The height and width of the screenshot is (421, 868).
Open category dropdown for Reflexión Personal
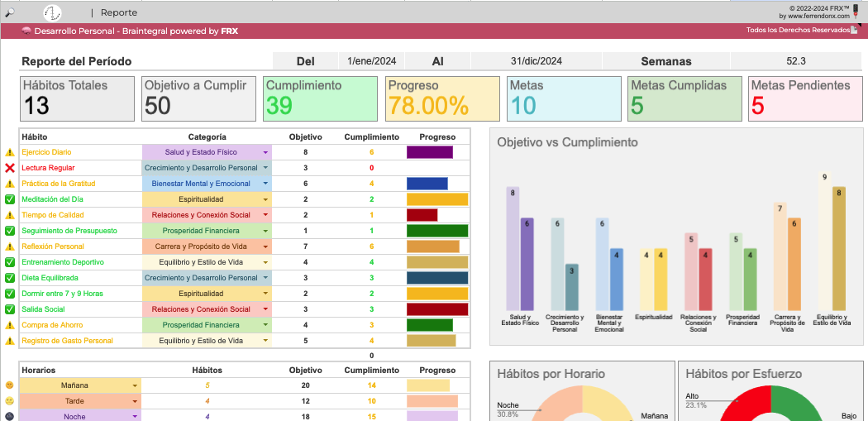point(265,246)
